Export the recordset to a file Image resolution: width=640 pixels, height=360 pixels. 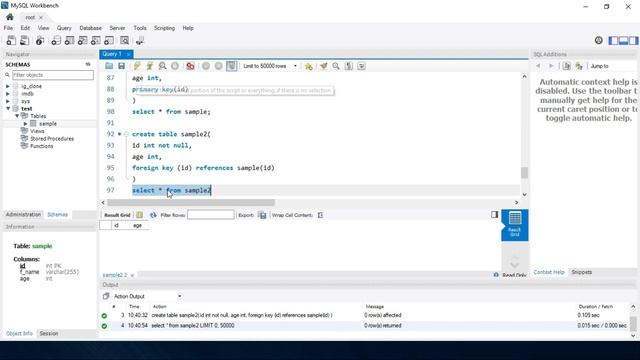[262, 215]
